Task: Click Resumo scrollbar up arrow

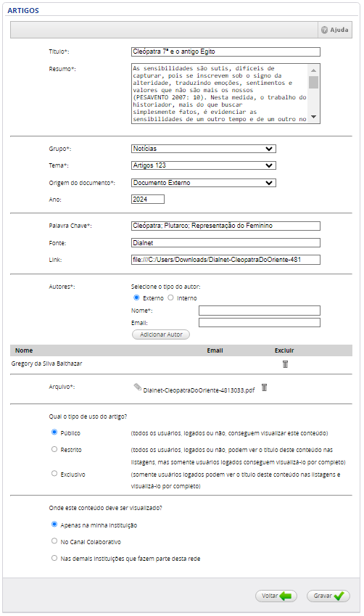Action: 313,70
